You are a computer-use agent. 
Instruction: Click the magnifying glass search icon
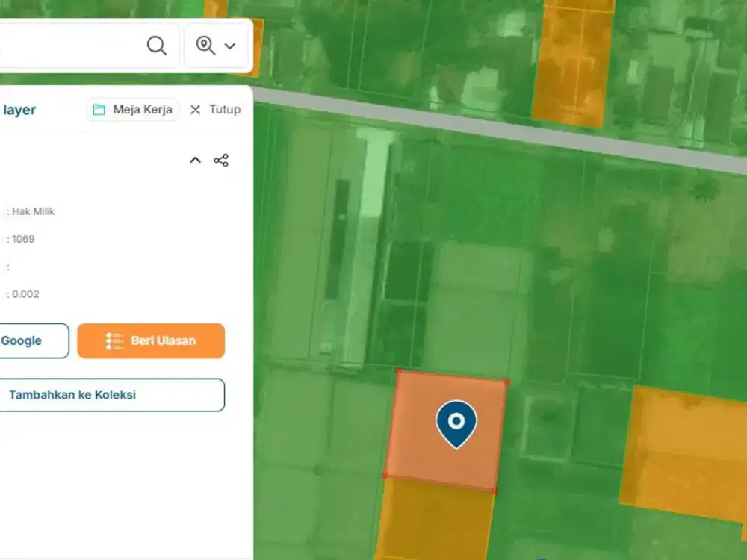tap(157, 46)
